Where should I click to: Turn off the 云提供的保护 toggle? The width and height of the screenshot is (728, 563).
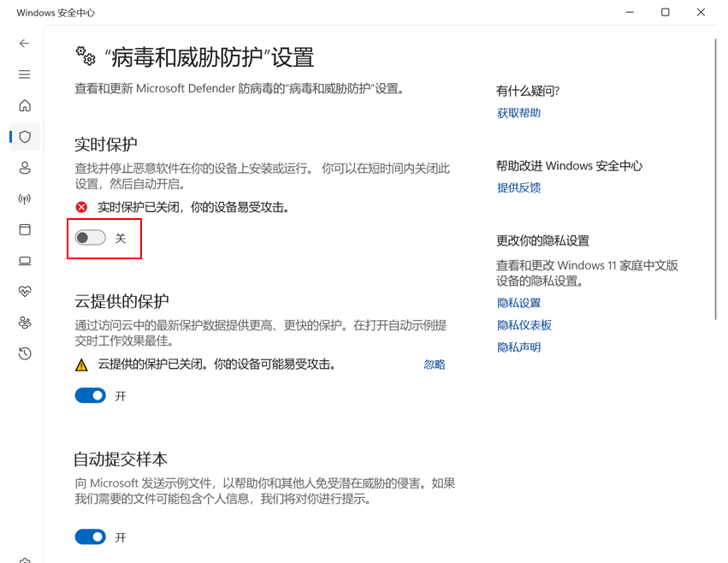(91, 396)
